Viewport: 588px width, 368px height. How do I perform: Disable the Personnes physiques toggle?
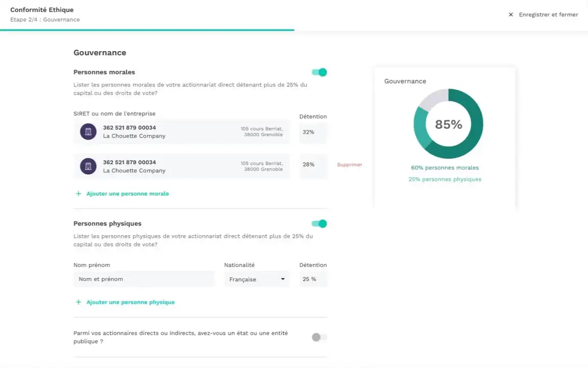[x=319, y=224]
